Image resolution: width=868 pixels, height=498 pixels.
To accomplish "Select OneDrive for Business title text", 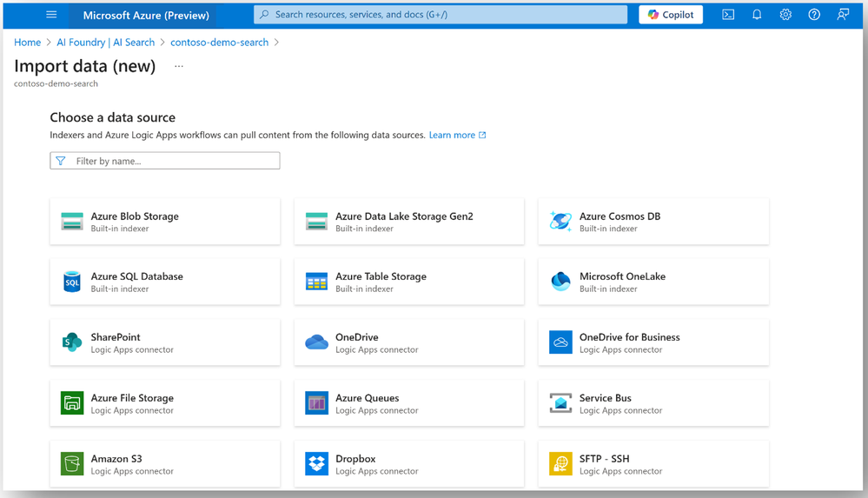I will [x=629, y=337].
